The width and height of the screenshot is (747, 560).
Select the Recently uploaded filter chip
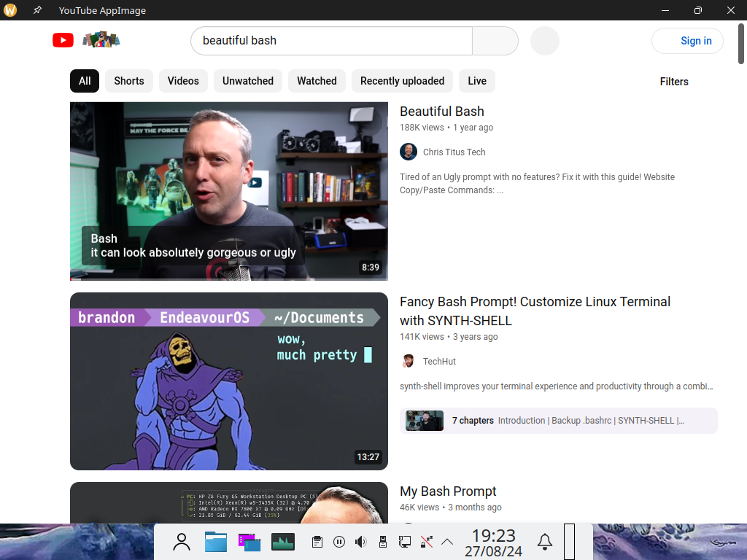coord(402,81)
